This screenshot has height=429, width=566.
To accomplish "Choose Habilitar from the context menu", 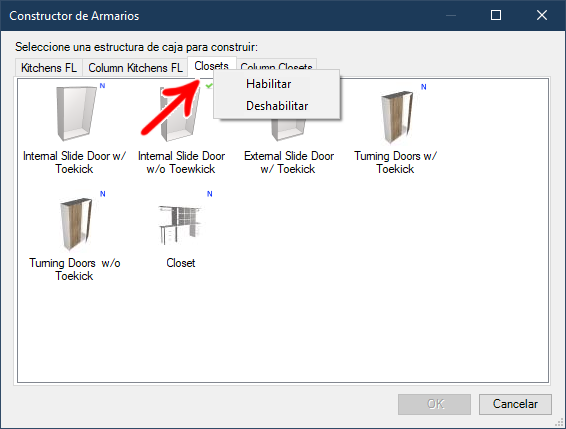I will click(277, 84).
